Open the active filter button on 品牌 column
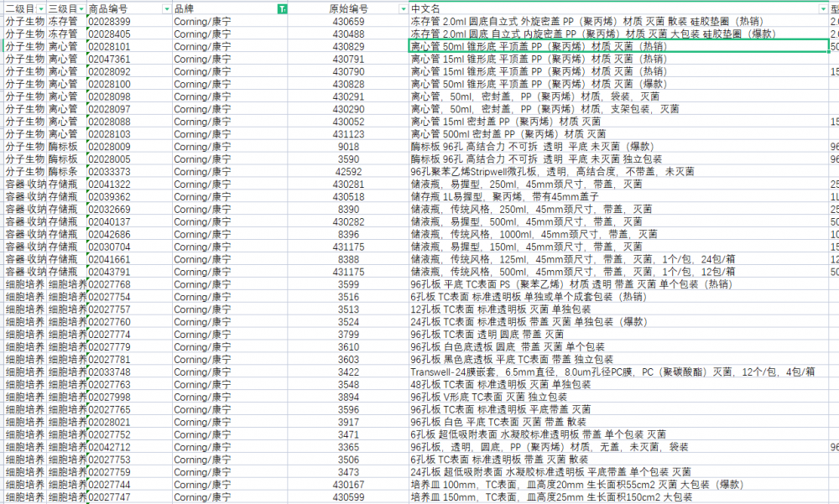The width and height of the screenshot is (839, 504). [x=282, y=9]
